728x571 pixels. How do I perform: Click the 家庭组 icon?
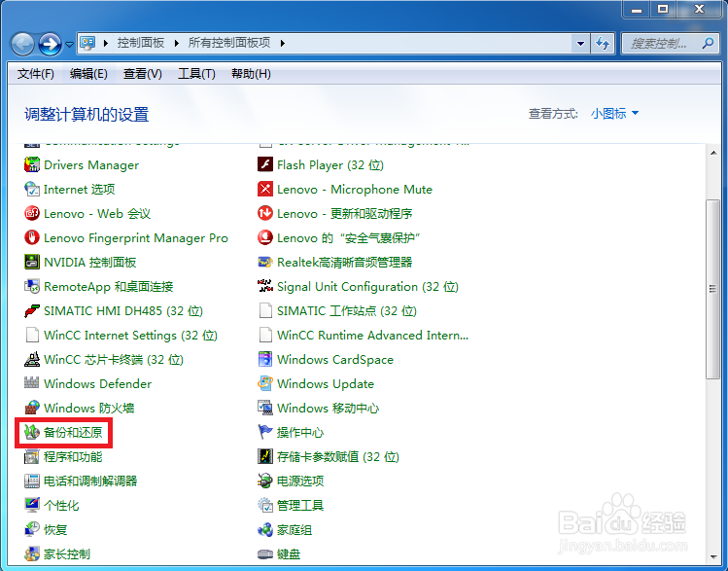pyautogui.click(x=265, y=529)
